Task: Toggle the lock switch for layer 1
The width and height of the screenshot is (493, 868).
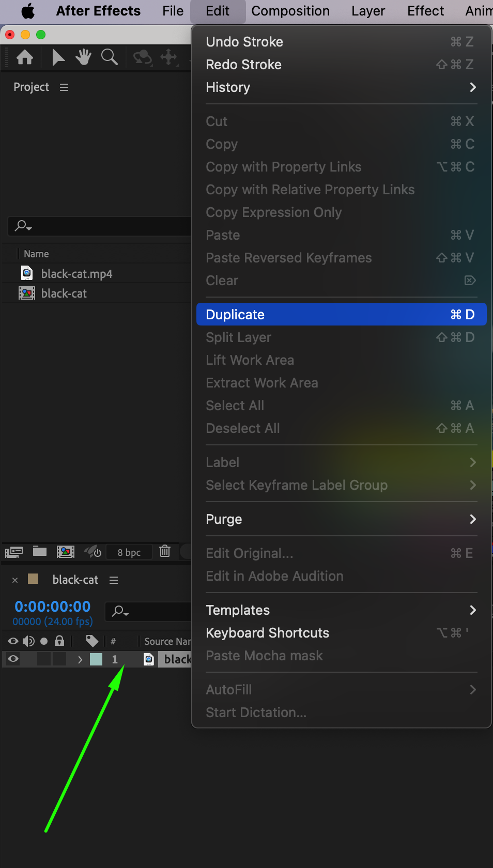Action: point(59,659)
